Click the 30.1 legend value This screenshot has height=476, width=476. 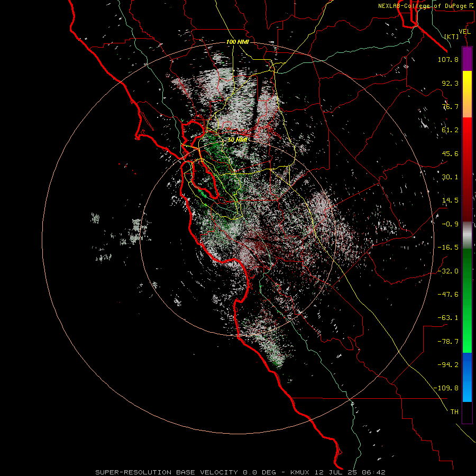450,177
